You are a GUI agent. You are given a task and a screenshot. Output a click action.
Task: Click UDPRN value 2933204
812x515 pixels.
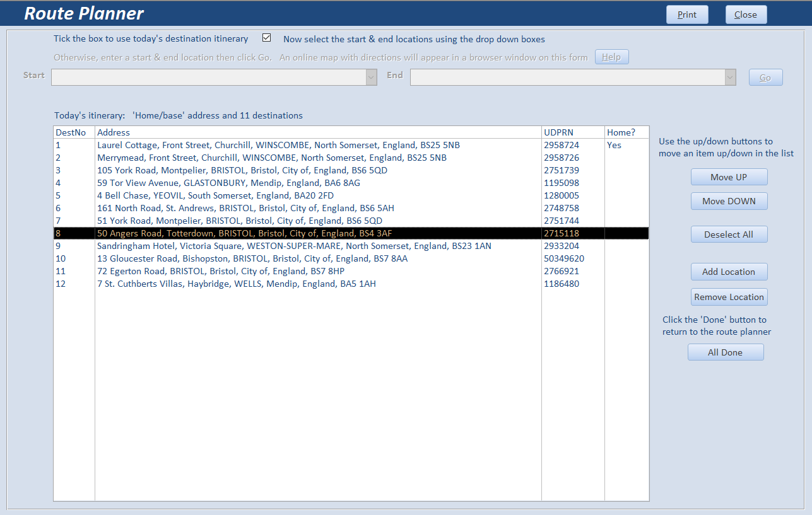562,246
